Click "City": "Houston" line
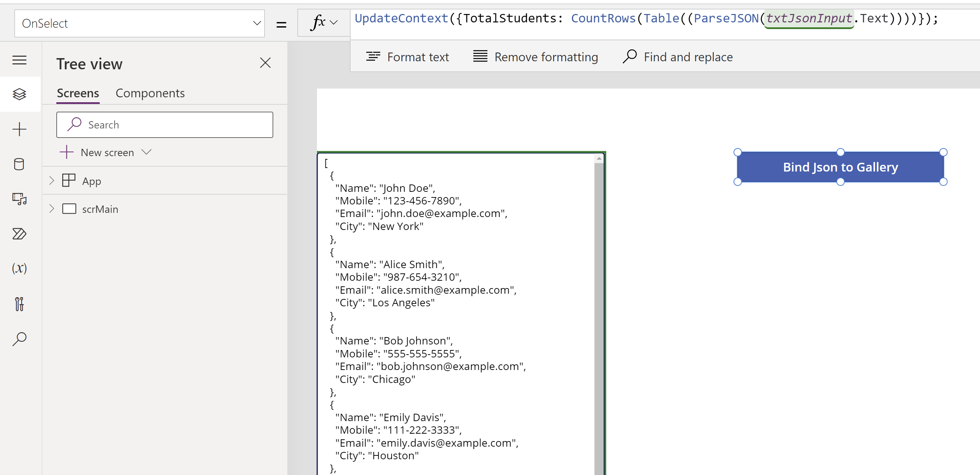Image resolution: width=980 pixels, height=475 pixels. 376,456
